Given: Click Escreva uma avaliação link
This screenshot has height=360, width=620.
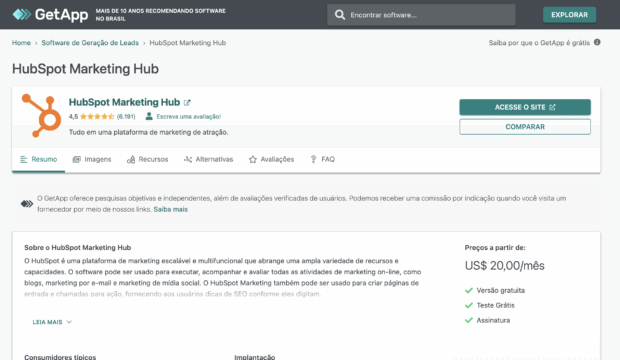Looking at the screenshot, I should [189, 117].
